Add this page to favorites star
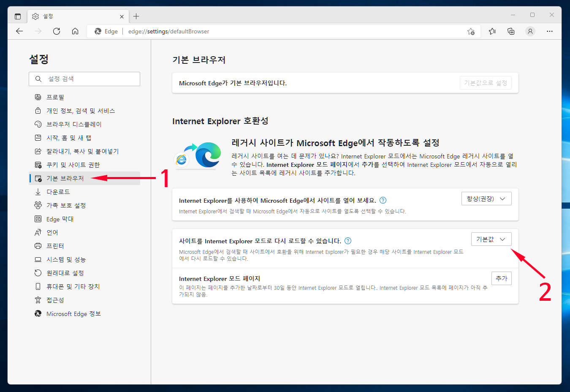570x392 pixels. [x=471, y=31]
